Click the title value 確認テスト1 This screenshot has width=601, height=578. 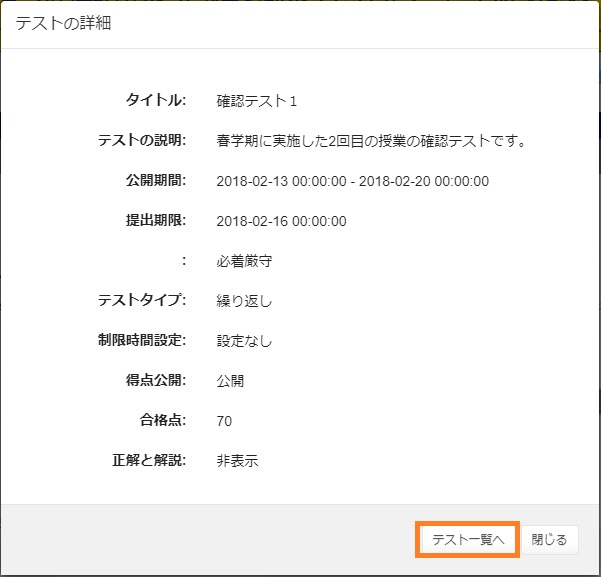pos(257,101)
